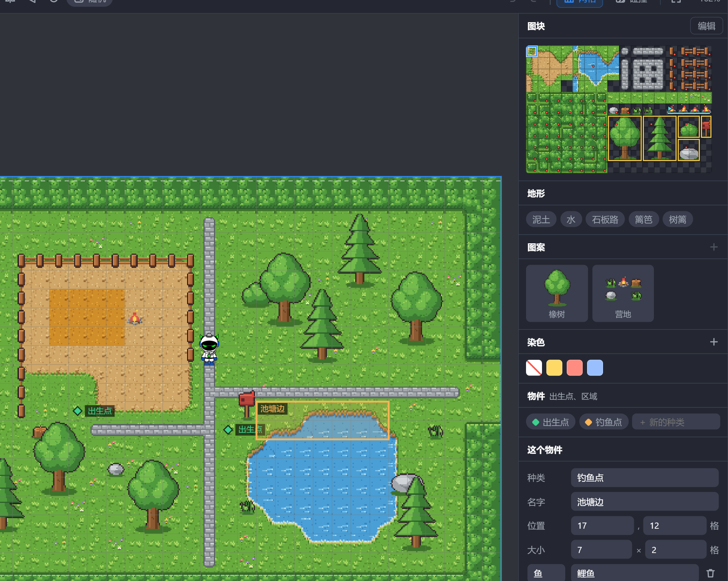
Task: Click the 鲤鱼 property value field
Action: point(635,573)
